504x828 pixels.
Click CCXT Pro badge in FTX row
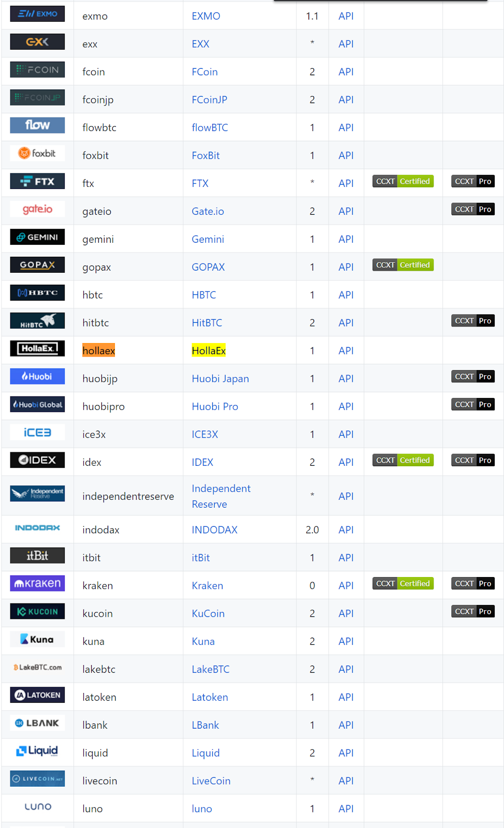click(473, 181)
